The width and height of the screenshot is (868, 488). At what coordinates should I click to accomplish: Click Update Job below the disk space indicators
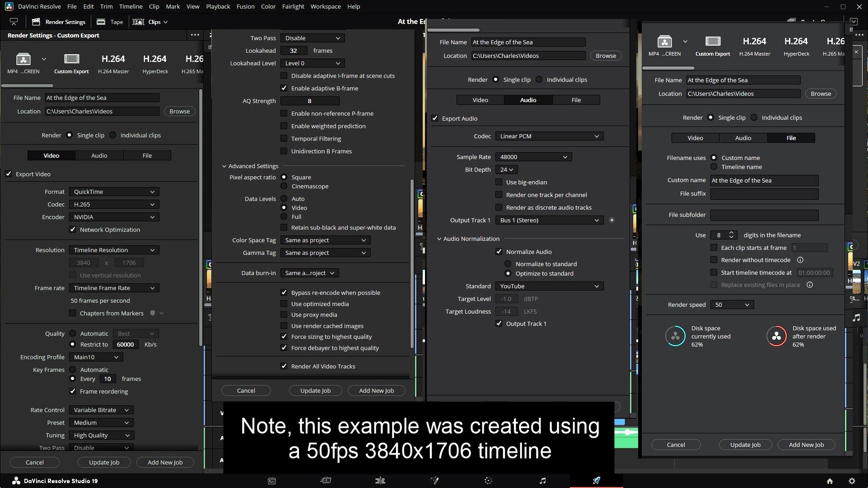(745, 445)
